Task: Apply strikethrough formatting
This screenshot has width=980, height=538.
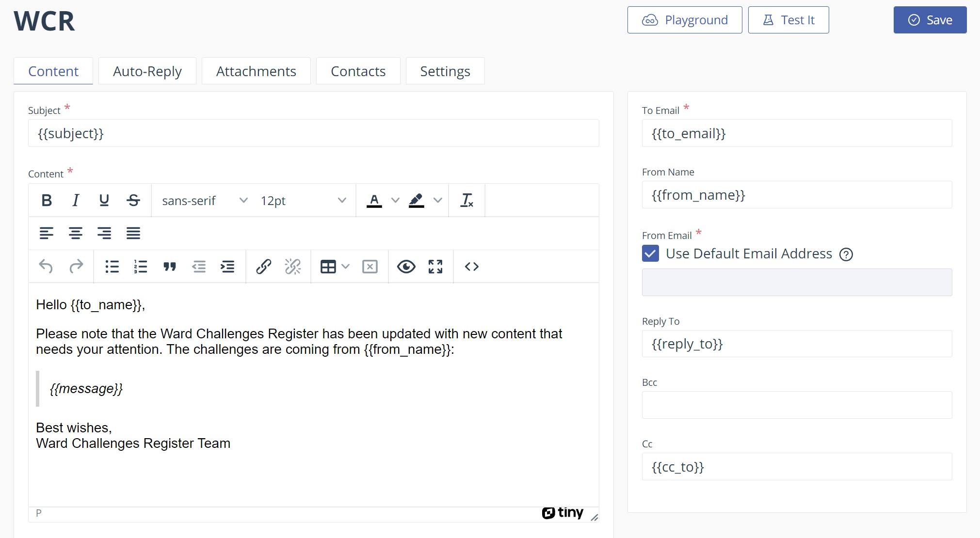Action: (133, 200)
